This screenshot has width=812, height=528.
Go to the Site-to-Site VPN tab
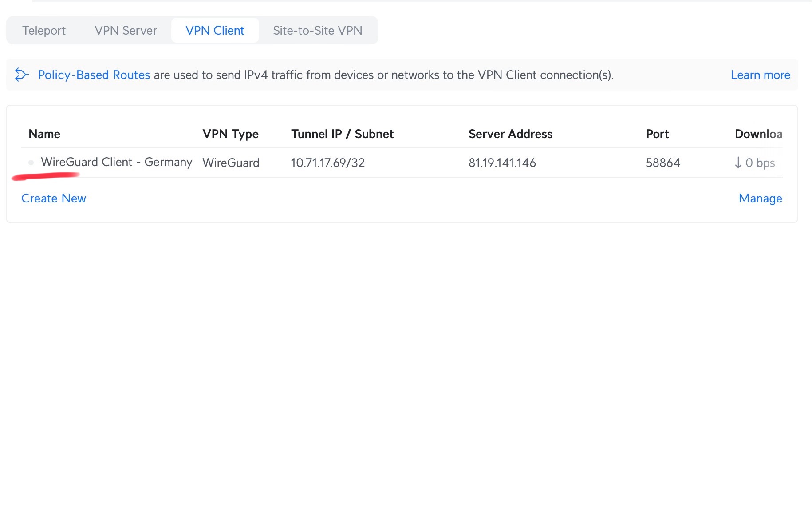click(x=317, y=31)
